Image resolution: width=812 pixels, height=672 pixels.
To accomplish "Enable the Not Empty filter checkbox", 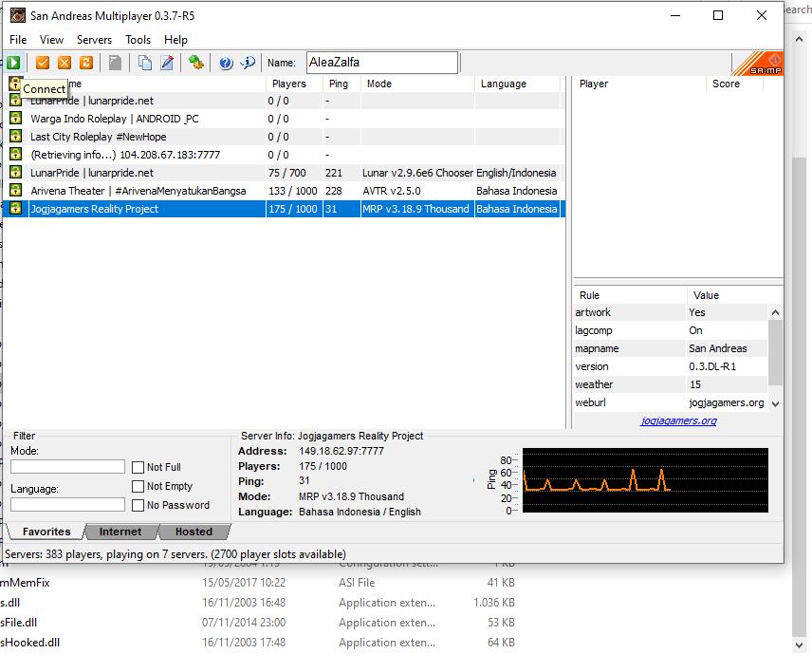I will click(x=138, y=487).
